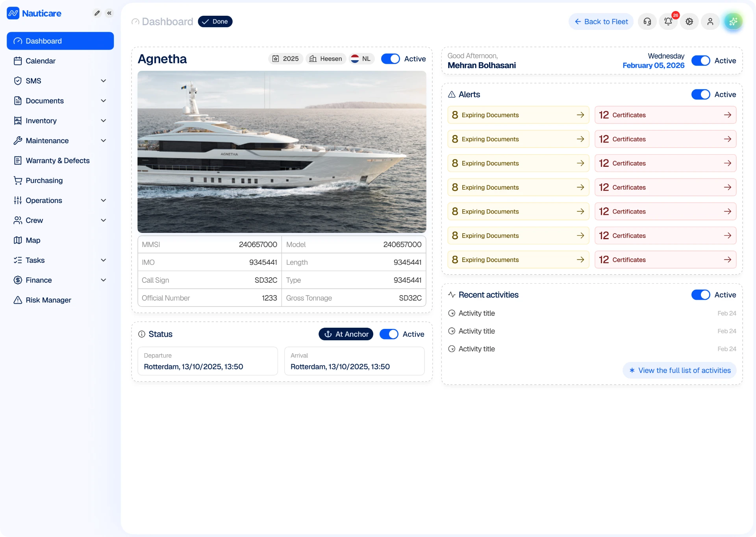Expand the Inventory menu chevron
This screenshot has height=537, width=756.
point(104,121)
